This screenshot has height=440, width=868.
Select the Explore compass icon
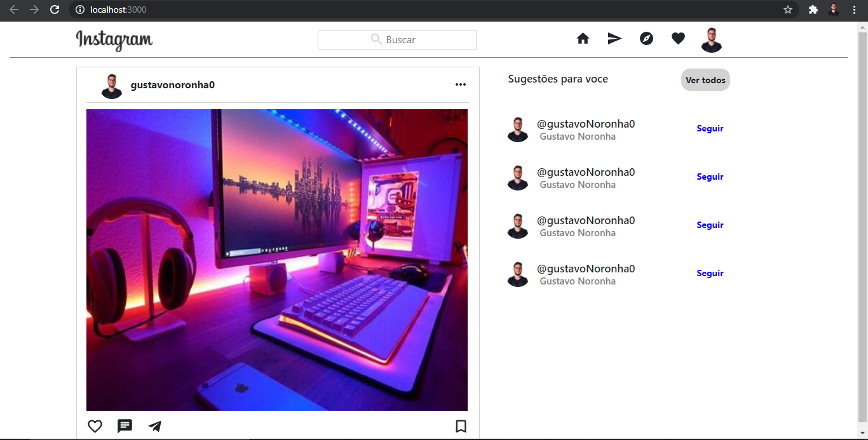[x=646, y=38]
